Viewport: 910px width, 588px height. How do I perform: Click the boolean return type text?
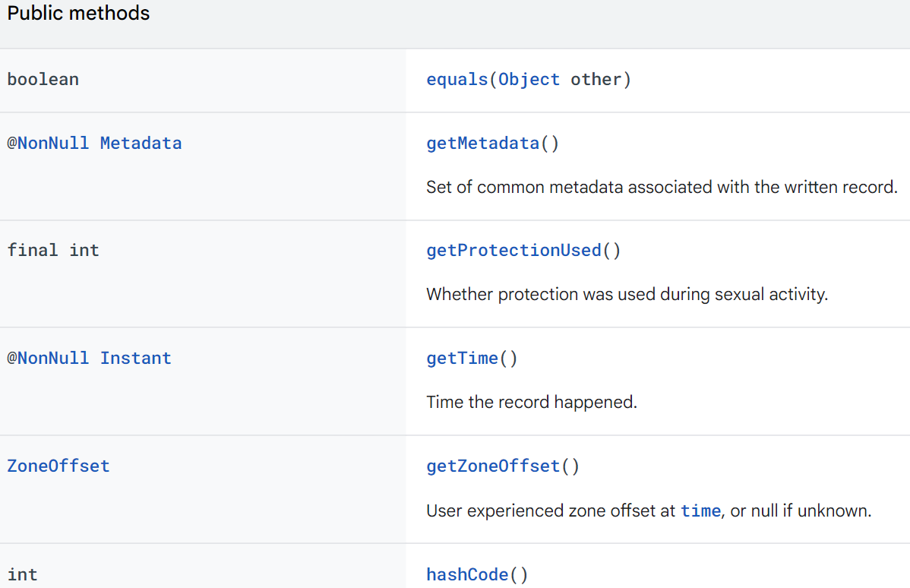43,80
